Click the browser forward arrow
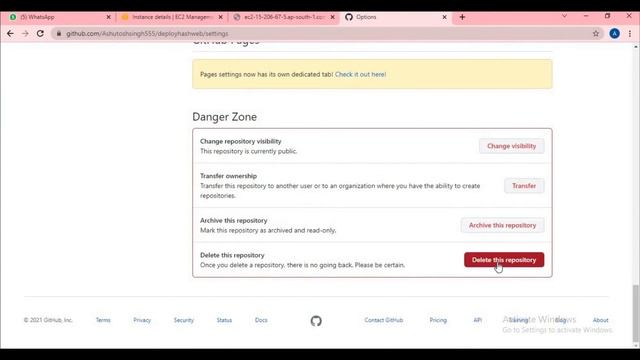The height and width of the screenshot is (360, 640). tap(25, 33)
